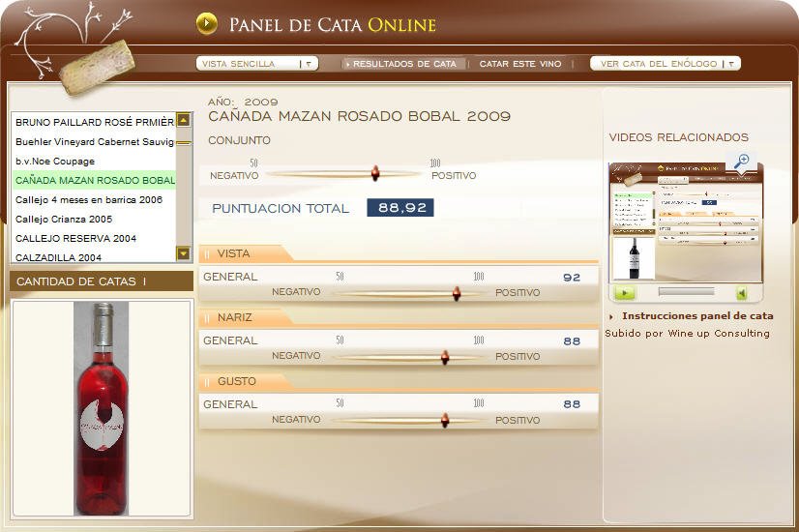Click the Subido por Wine up Consulting text
Screen dimensions: 799x532
click(x=687, y=334)
